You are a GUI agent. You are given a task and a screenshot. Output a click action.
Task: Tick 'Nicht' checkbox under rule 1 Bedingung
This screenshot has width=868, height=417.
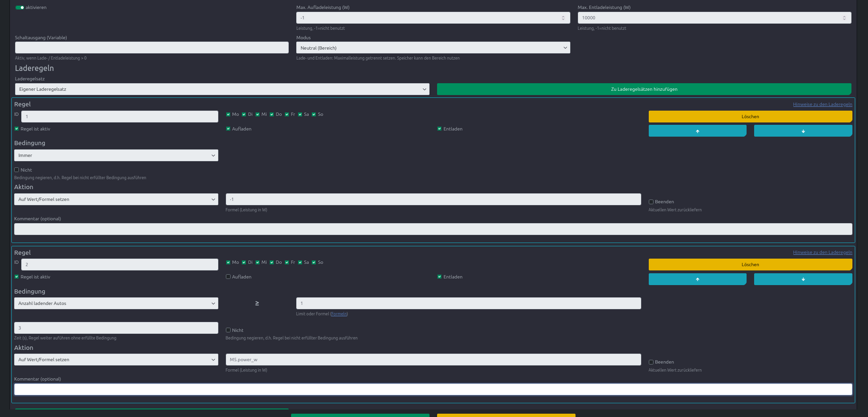[17, 170]
